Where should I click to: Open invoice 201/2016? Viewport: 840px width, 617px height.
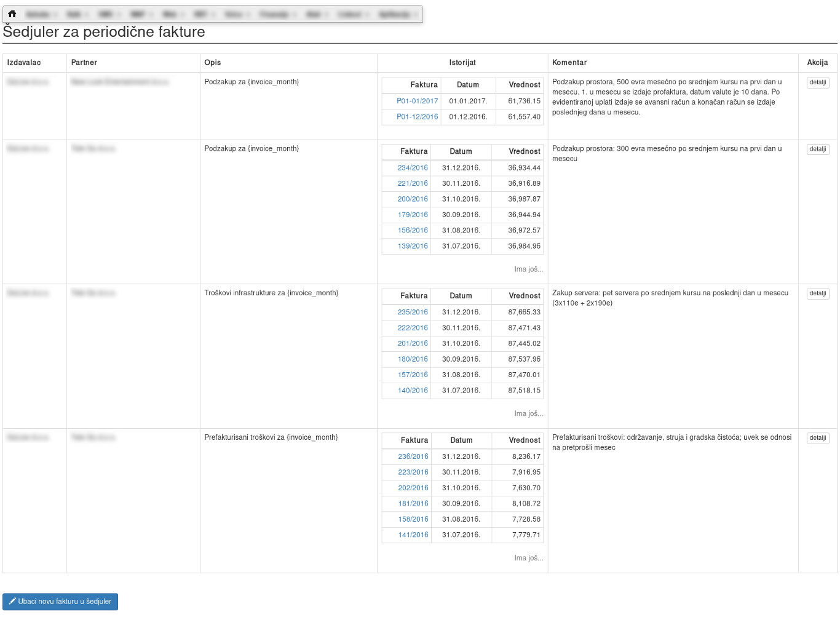click(413, 344)
